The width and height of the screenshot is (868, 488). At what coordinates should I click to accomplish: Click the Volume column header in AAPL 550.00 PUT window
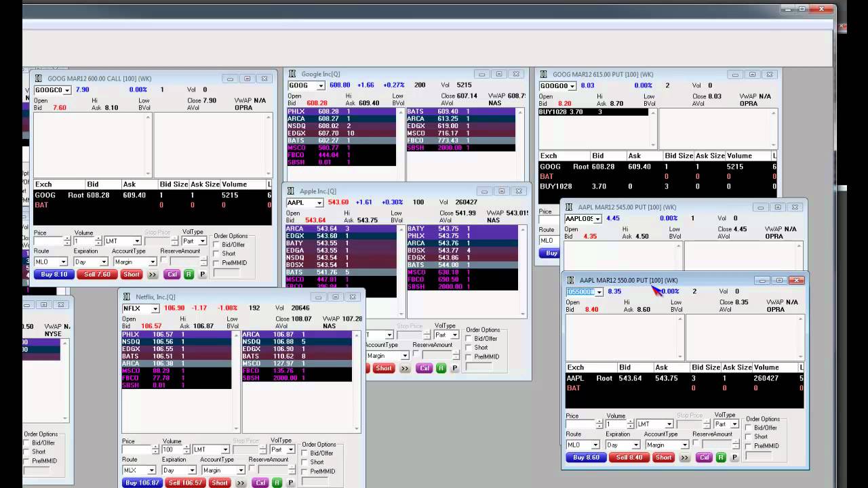pyautogui.click(x=766, y=367)
